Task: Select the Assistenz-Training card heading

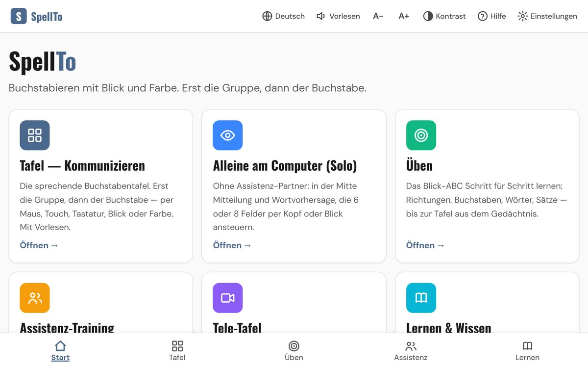Action: pos(67,327)
